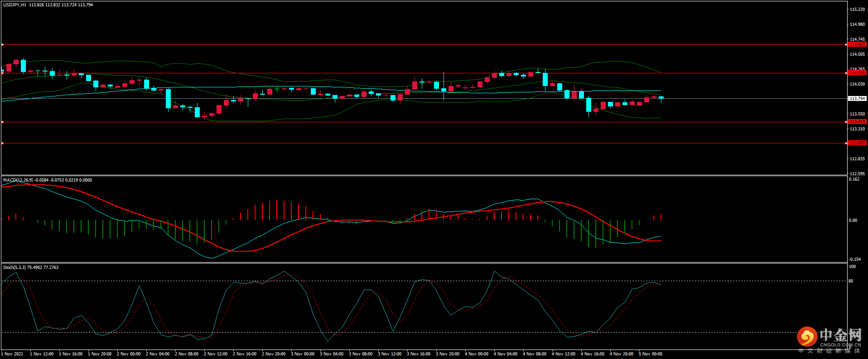
Task: Click the MACD 0.162 scale value
Action: point(854,179)
